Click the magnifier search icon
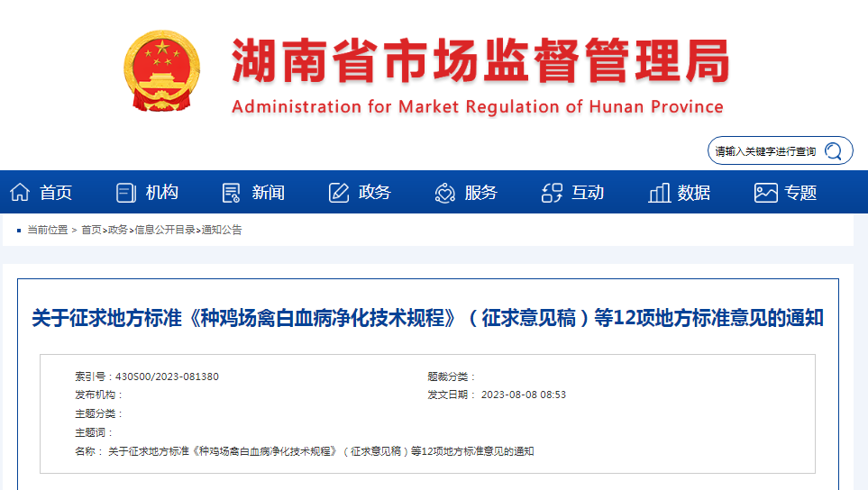The width and height of the screenshot is (868, 490). 834,151
